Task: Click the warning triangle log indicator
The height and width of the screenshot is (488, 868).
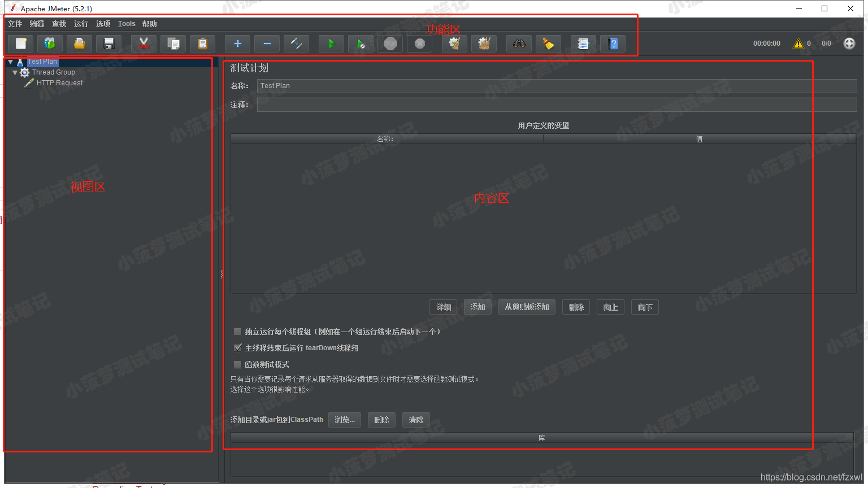Action: 798,43
